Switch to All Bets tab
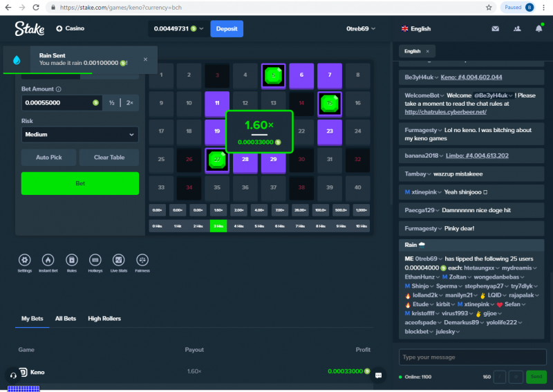The image size is (553, 392). [x=66, y=319]
